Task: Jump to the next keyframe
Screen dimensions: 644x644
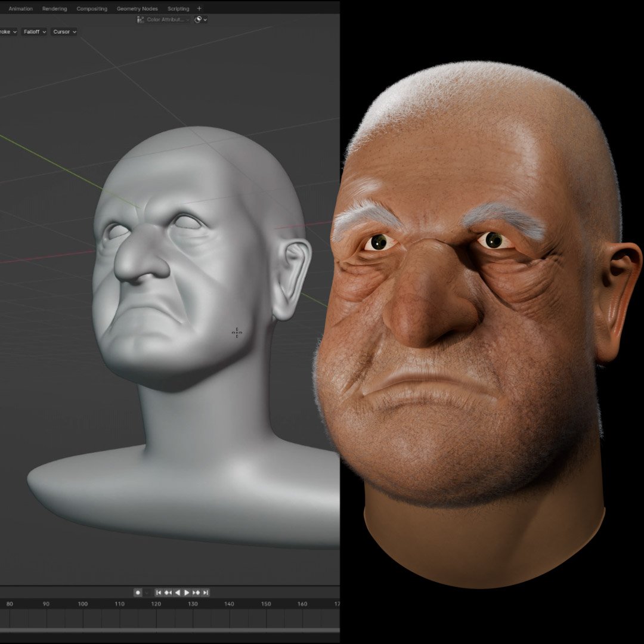Action: (196, 592)
